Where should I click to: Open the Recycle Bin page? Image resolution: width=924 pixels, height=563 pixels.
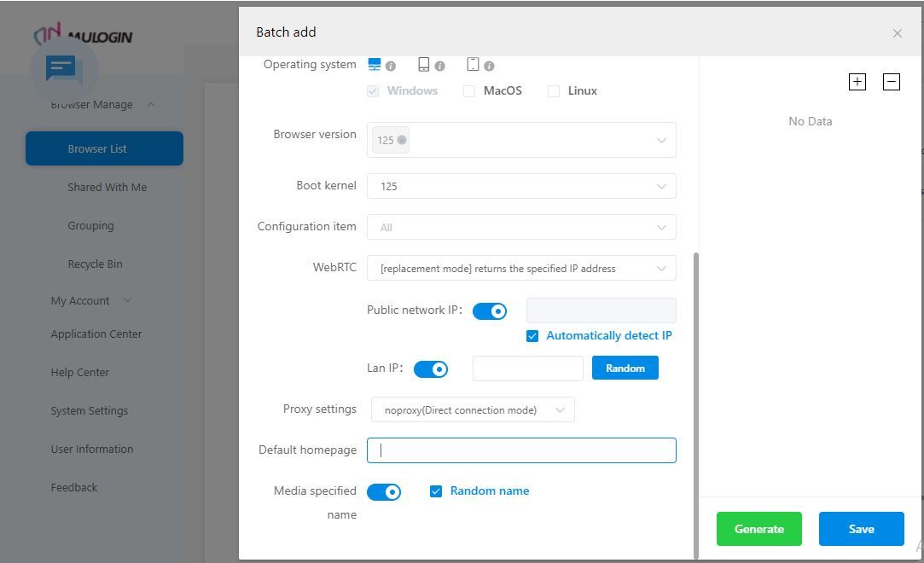[x=95, y=264]
